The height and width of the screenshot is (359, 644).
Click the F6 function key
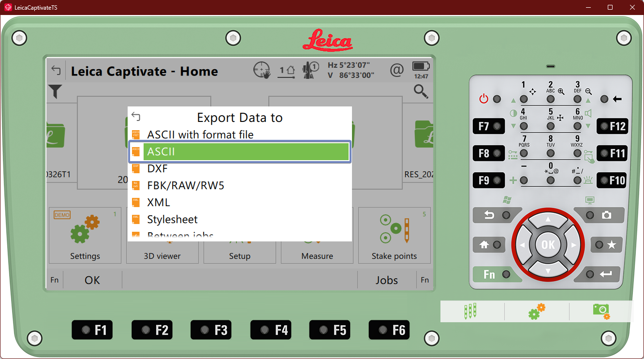389,330
